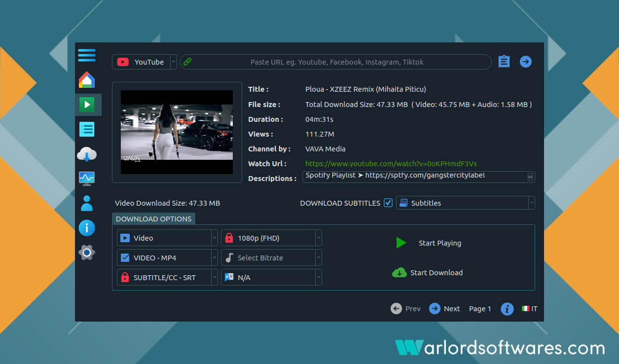Click the green cloud download icon
The width and height of the screenshot is (619, 364).
tap(400, 272)
